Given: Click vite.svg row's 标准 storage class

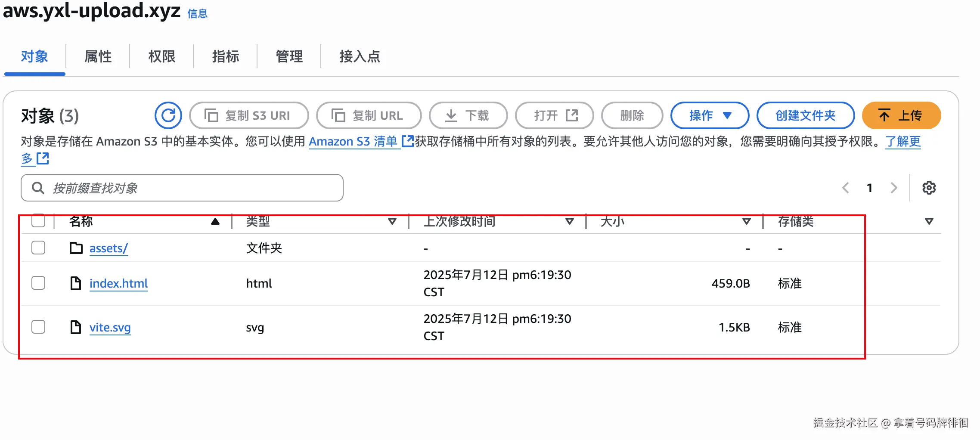Looking at the screenshot, I should [x=790, y=327].
